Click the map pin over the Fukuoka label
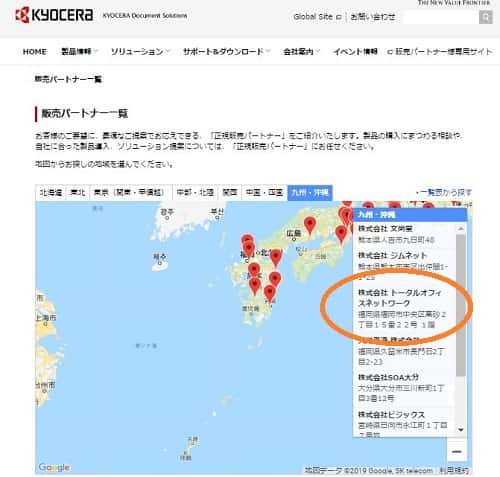 (248, 250)
